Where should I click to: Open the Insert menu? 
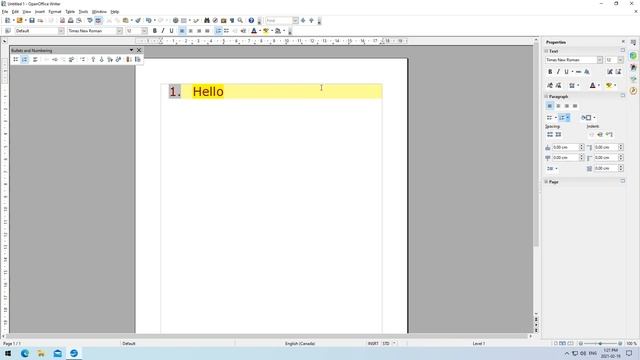[x=40, y=12]
